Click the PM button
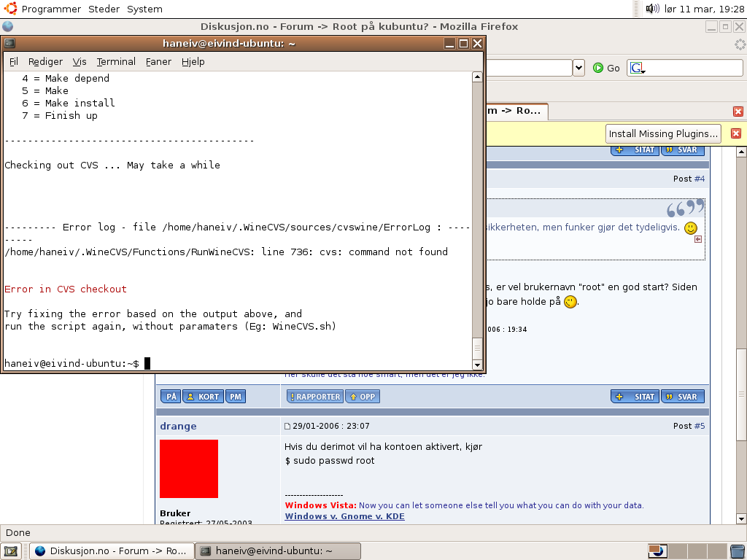This screenshot has width=747, height=560. pos(236,397)
